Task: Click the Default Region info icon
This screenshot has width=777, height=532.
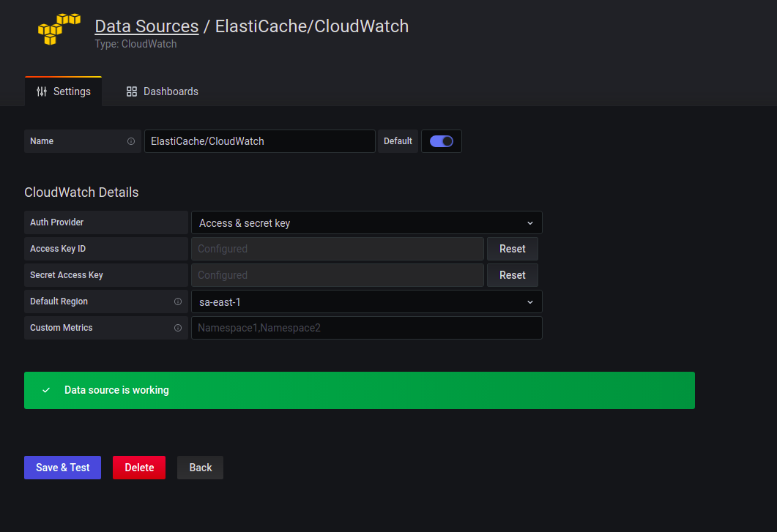Action: tap(178, 301)
